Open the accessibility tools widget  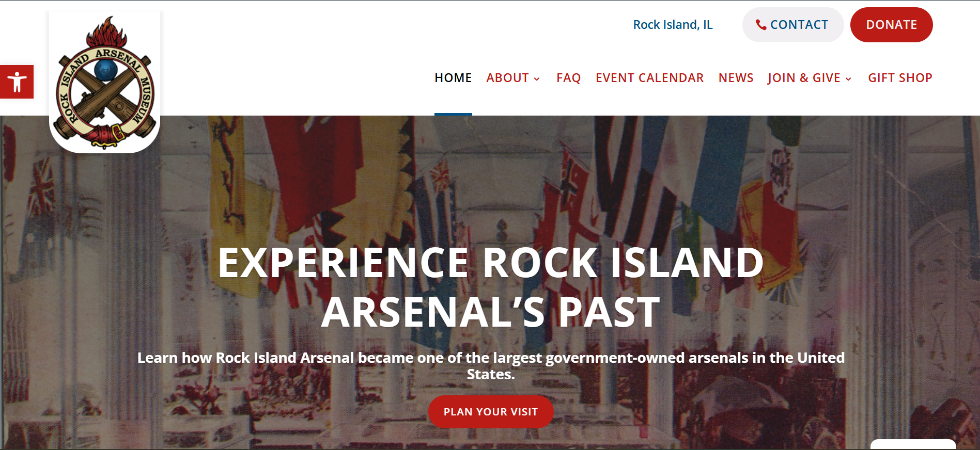pyautogui.click(x=17, y=82)
